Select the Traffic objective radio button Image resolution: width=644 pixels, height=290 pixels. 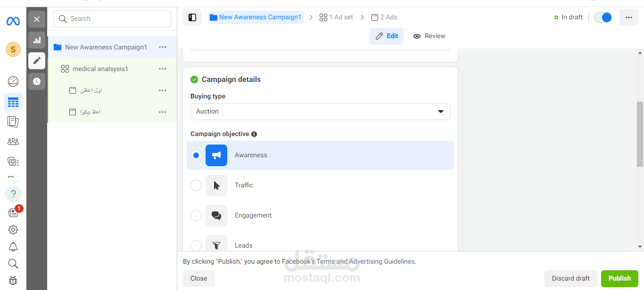196,185
